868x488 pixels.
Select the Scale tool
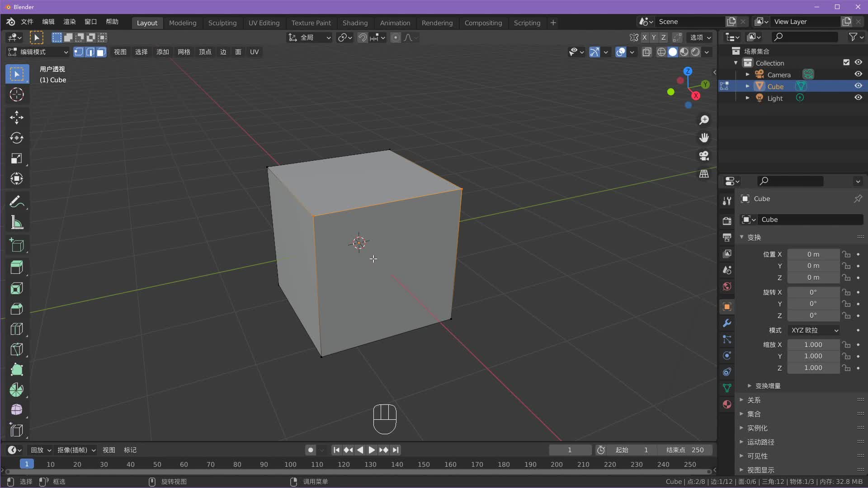click(x=17, y=158)
